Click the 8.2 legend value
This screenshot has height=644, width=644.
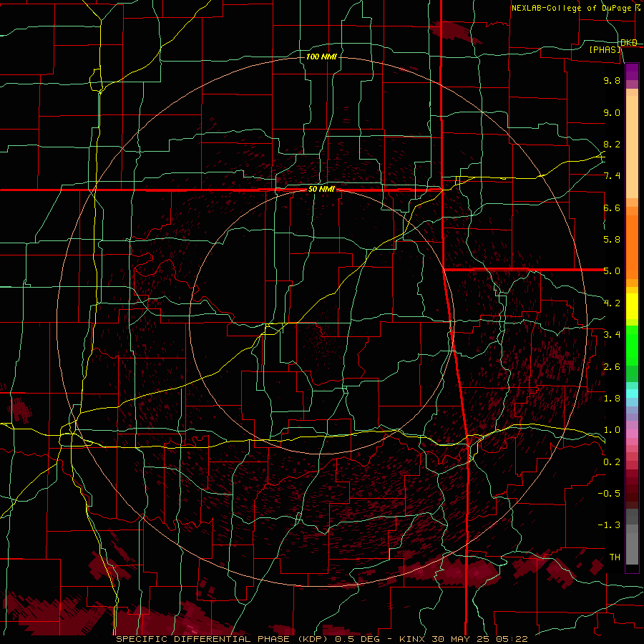pyautogui.click(x=612, y=144)
